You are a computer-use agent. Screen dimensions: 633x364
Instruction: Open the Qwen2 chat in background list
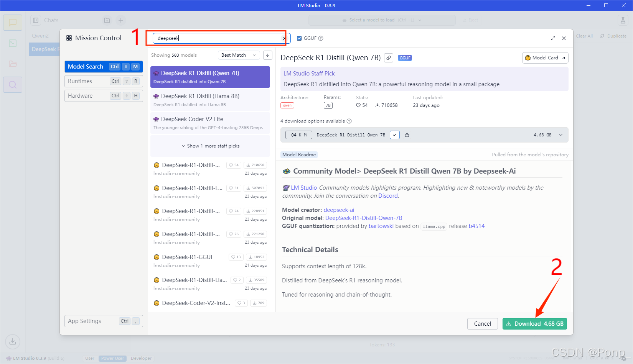coord(40,36)
